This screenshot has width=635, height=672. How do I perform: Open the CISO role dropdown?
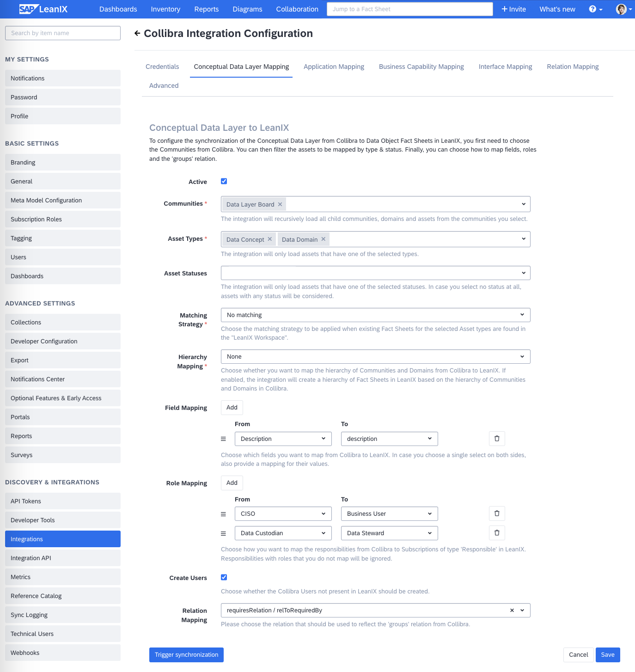point(283,513)
